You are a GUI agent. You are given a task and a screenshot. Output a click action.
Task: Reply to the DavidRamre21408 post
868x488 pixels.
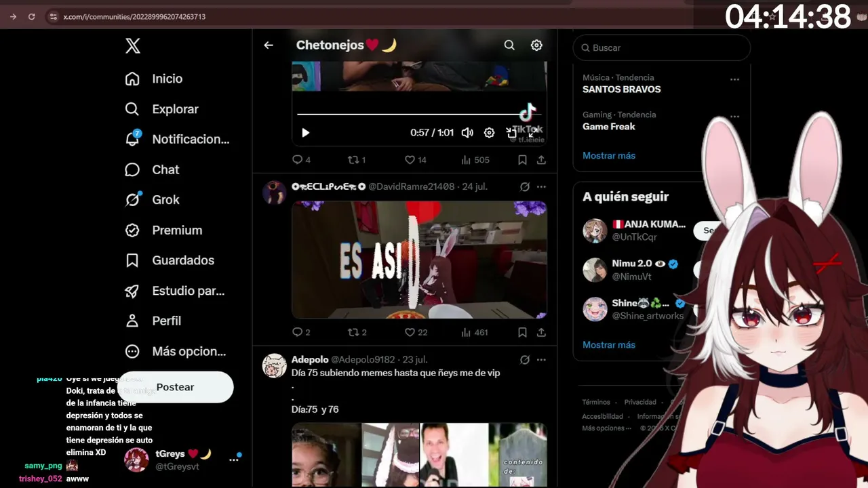(x=301, y=332)
